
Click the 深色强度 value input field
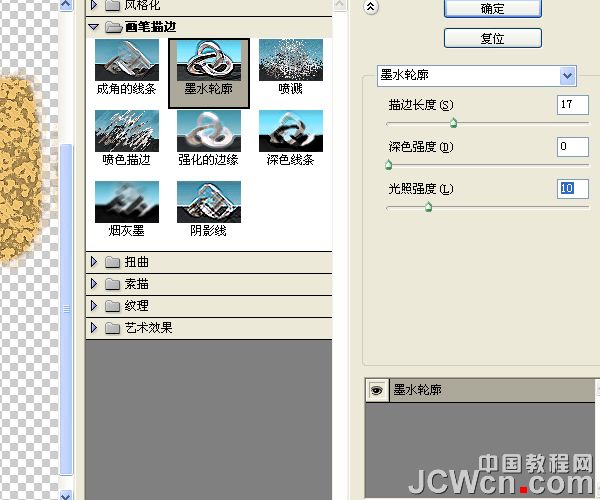(572, 147)
